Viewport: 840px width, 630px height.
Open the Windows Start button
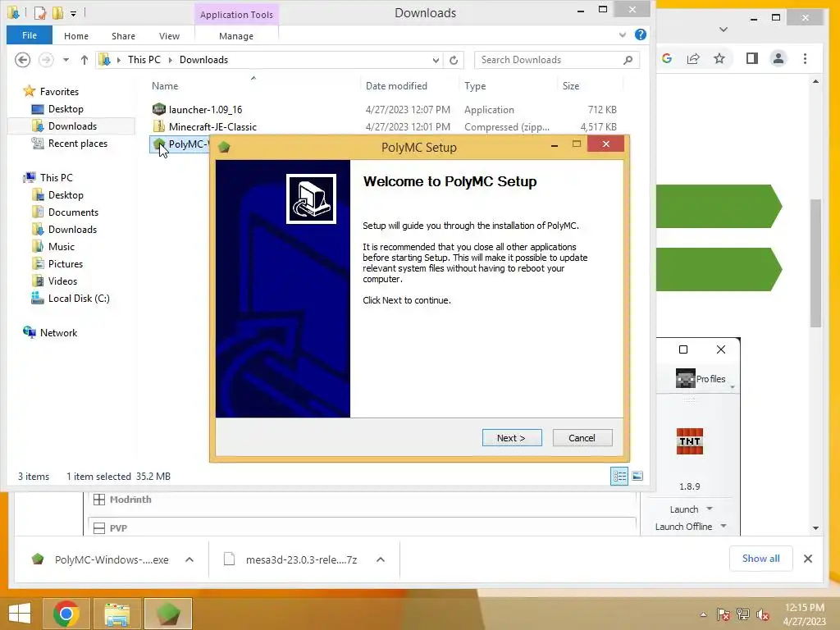pyautogui.click(x=20, y=614)
